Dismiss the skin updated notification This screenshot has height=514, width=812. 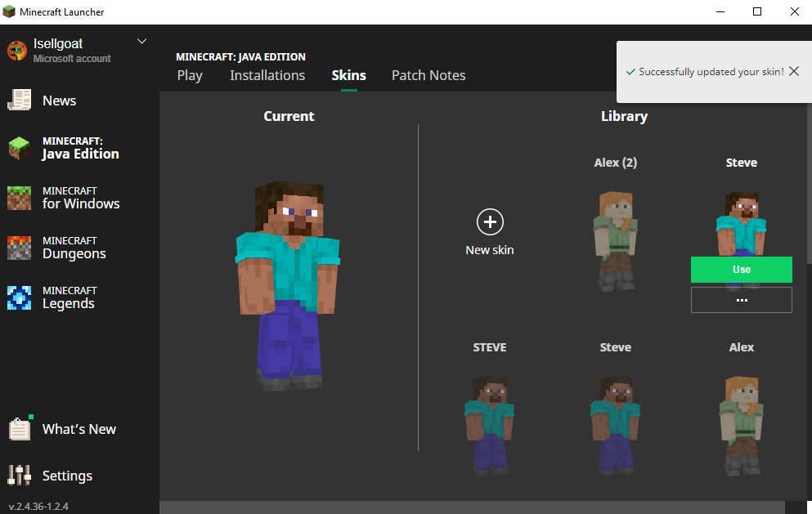794,72
